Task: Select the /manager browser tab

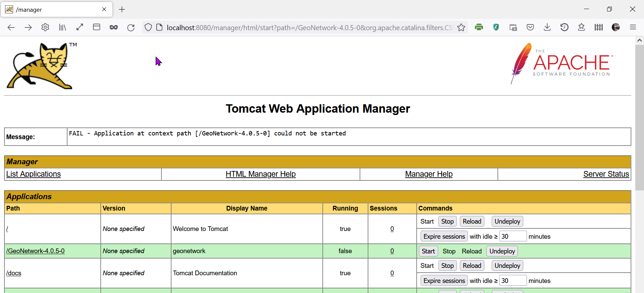Action: pyautogui.click(x=56, y=9)
